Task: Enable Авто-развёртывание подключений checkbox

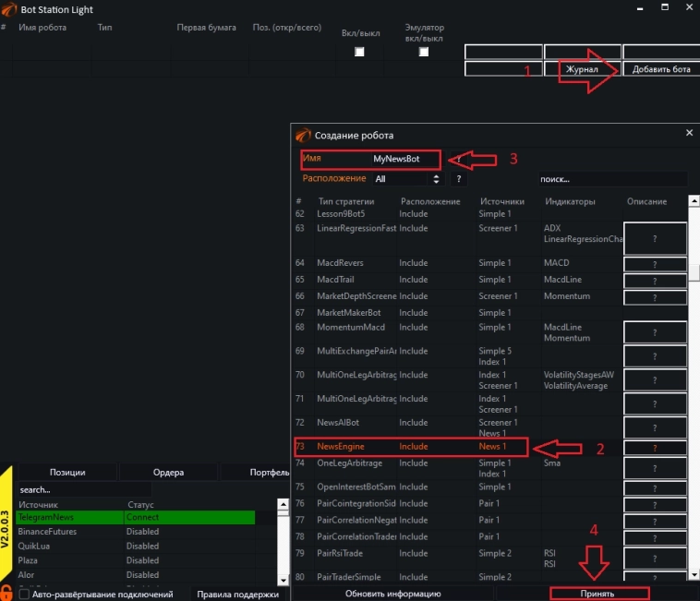Action: tap(24, 595)
